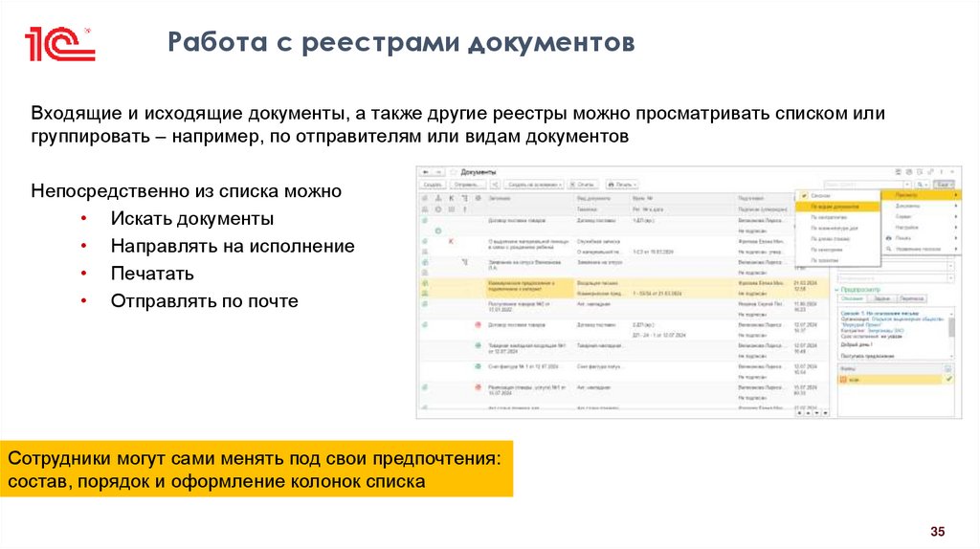Click the Служебная записка document type cell

click(x=599, y=241)
